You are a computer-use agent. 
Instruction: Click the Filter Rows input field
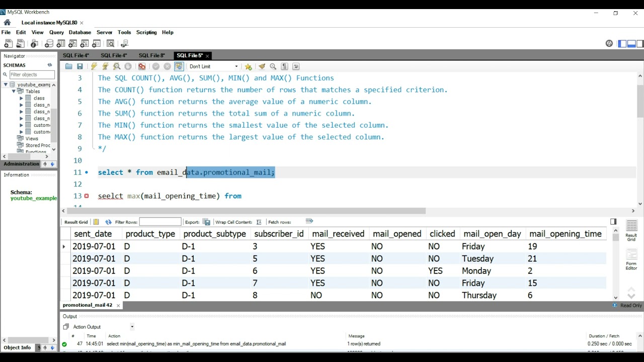(160, 222)
